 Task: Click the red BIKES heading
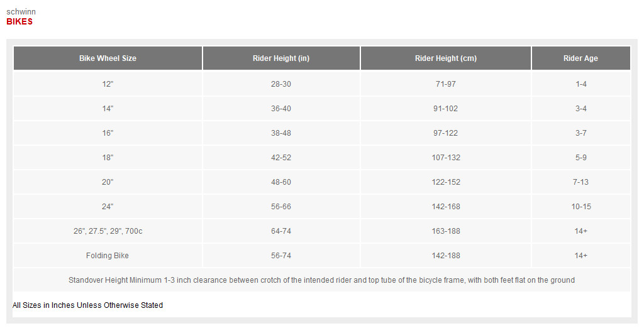(19, 22)
